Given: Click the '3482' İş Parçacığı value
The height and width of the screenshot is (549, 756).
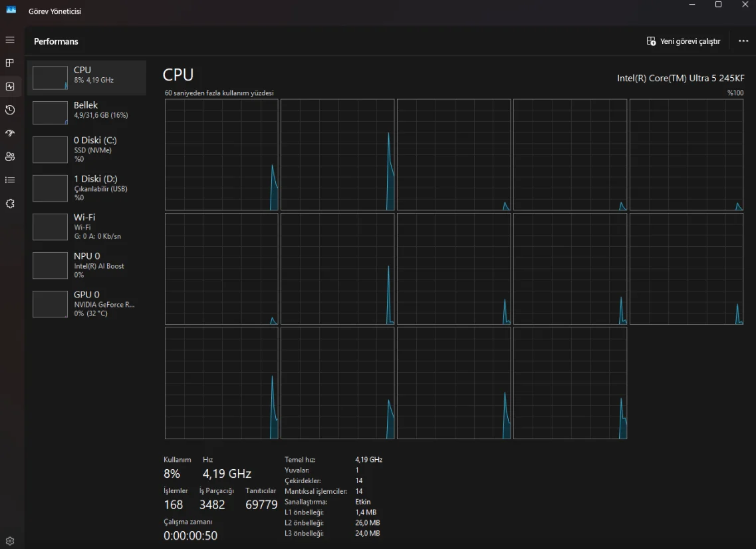Looking at the screenshot, I should 212,504.
